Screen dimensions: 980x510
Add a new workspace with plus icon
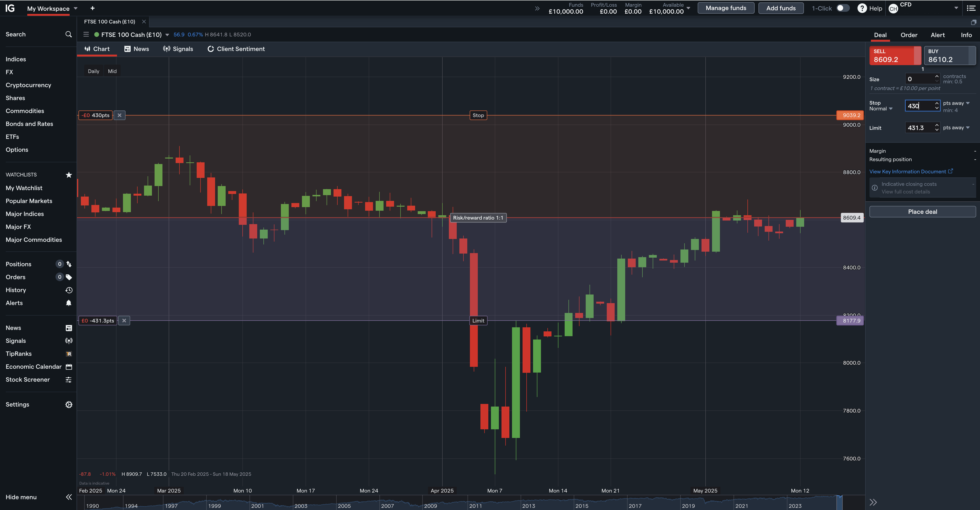pyautogui.click(x=92, y=8)
